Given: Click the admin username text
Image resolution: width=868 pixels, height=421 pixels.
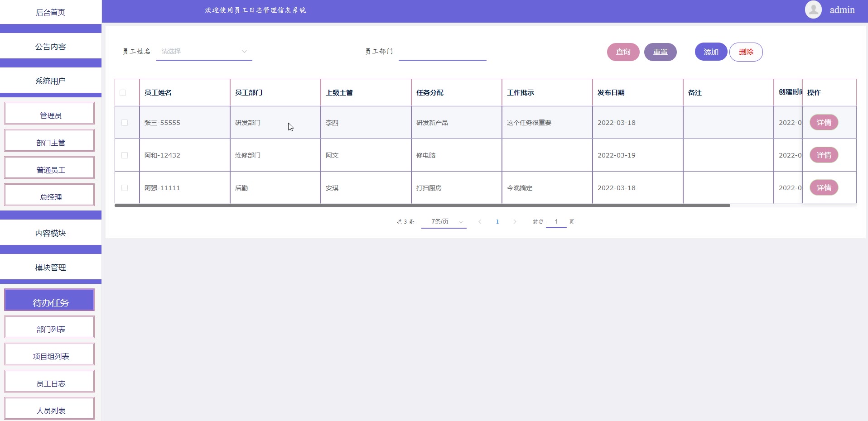Looking at the screenshot, I should coord(842,10).
